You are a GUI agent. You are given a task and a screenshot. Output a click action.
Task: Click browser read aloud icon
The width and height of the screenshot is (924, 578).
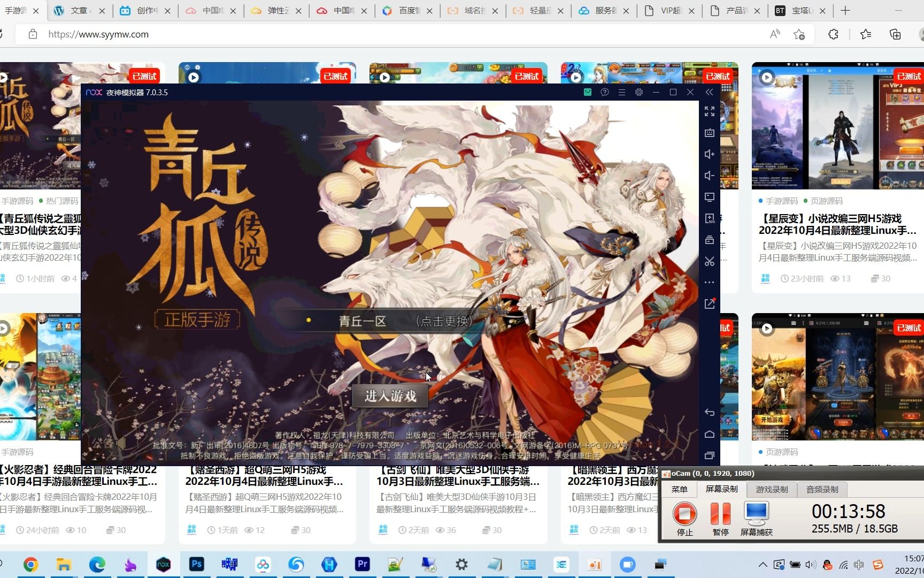[775, 34]
